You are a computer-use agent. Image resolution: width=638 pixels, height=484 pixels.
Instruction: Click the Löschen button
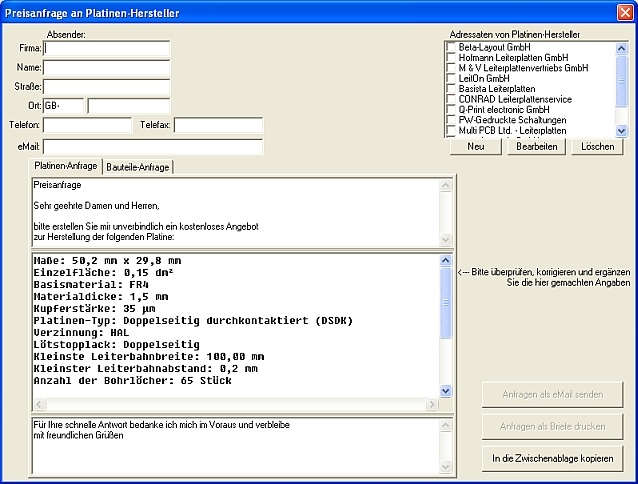tap(597, 146)
